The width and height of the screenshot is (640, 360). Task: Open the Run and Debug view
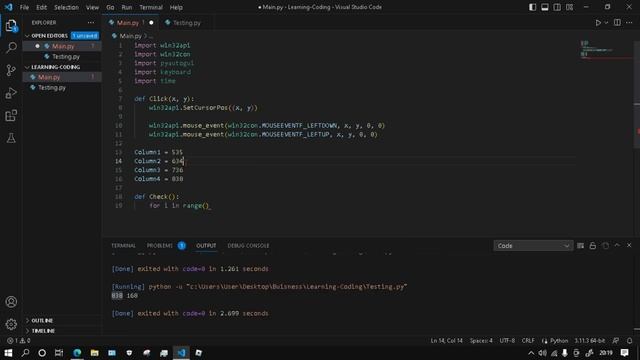point(11,93)
